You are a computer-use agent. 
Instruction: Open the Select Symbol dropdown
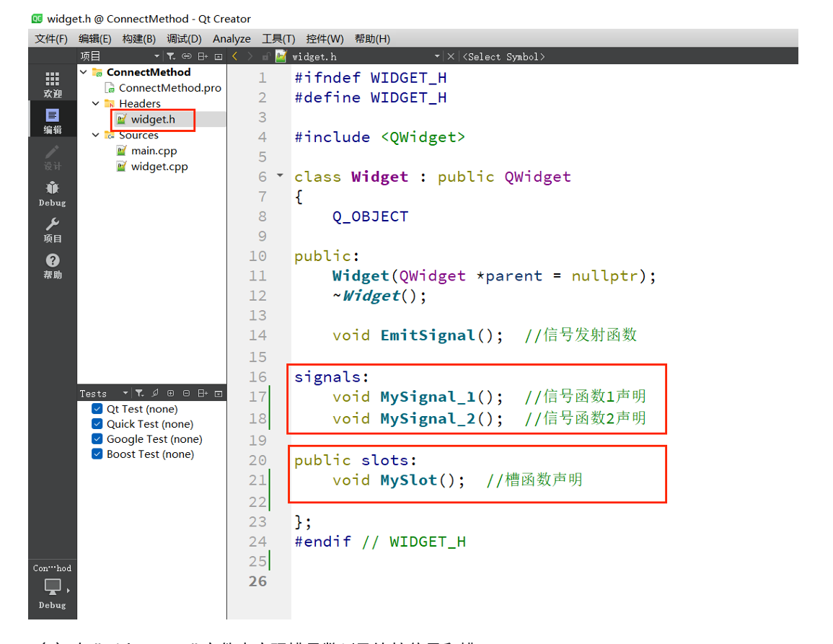click(x=503, y=56)
